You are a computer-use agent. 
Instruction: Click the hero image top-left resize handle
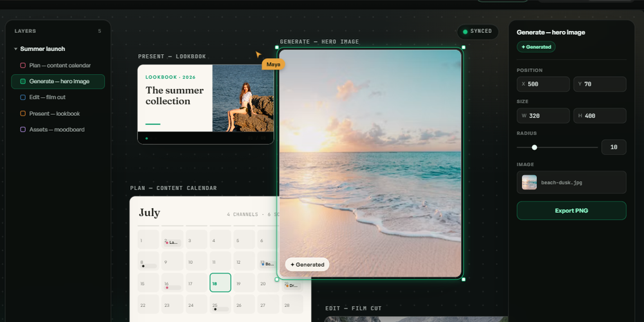[277, 47]
